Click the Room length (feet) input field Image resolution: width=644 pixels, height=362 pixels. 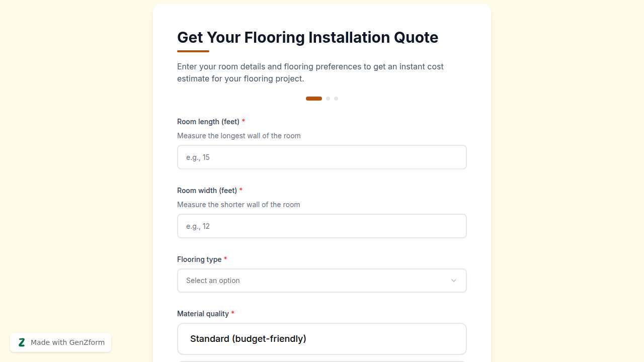coord(322,157)
